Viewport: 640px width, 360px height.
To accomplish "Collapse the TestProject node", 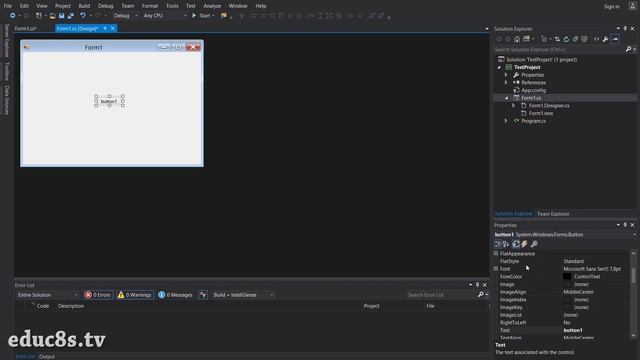I will (499, 67).
